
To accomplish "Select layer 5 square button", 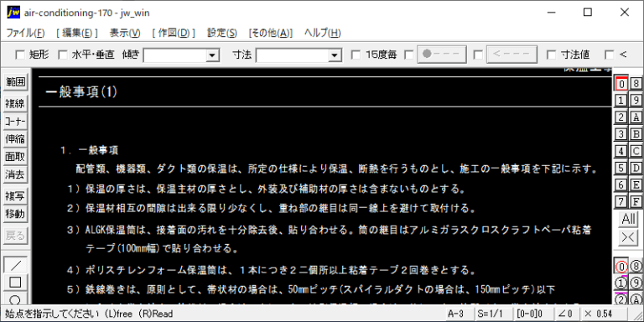I will (621, 168).
